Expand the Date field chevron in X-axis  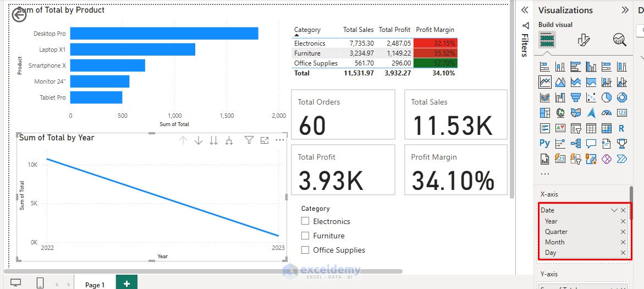pyautogui.click(x=614, y=210)
